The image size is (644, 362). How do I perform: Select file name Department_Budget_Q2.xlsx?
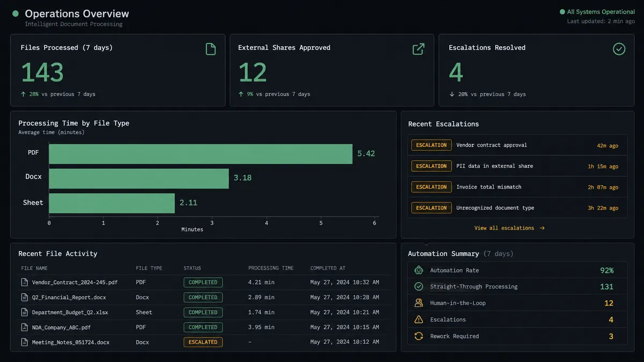(69, 312)
